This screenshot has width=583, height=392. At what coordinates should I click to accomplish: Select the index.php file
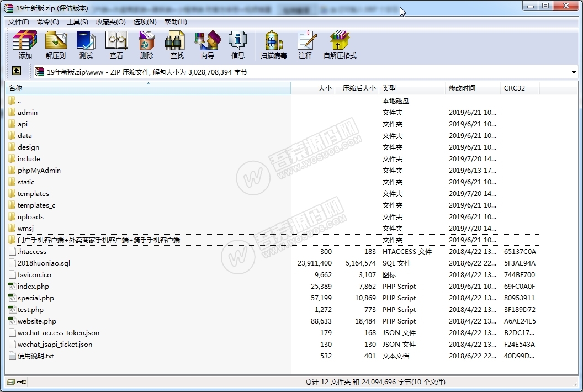point(33,287)
